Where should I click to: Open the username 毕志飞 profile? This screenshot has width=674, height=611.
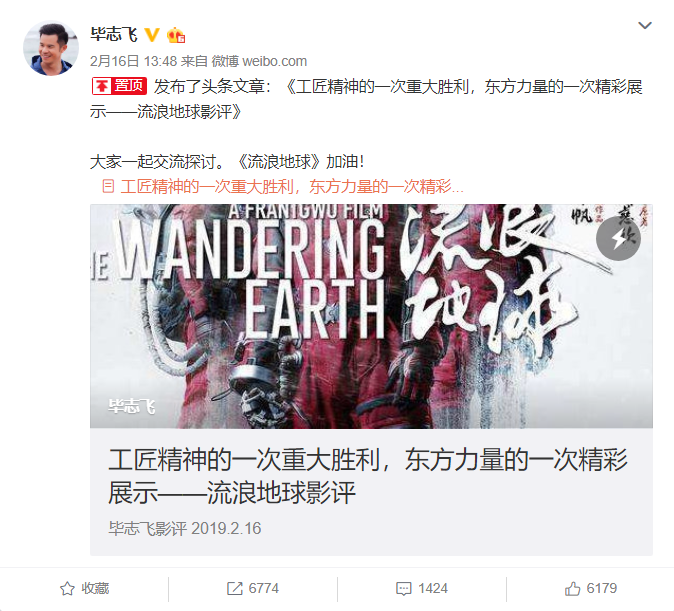click(114, 34)
